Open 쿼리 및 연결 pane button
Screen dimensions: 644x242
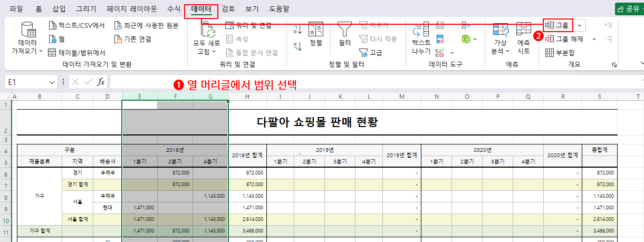pos(248,25)
